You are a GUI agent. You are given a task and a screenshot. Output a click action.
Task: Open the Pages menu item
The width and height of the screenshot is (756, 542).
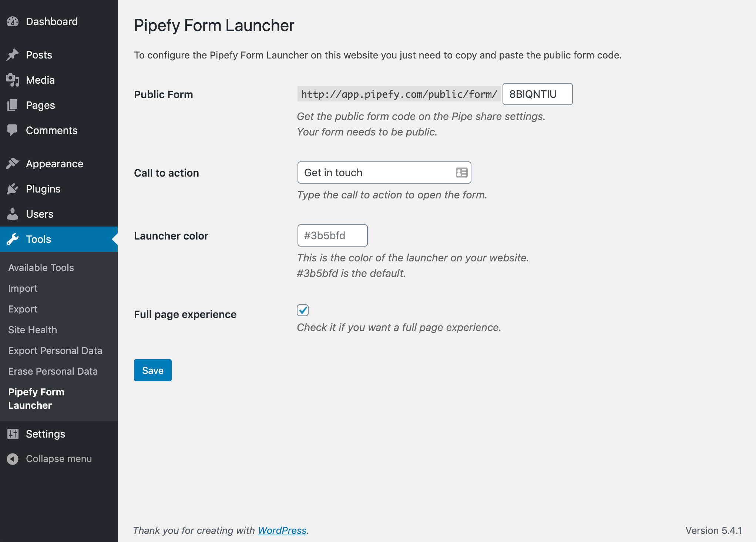(40, 105)
